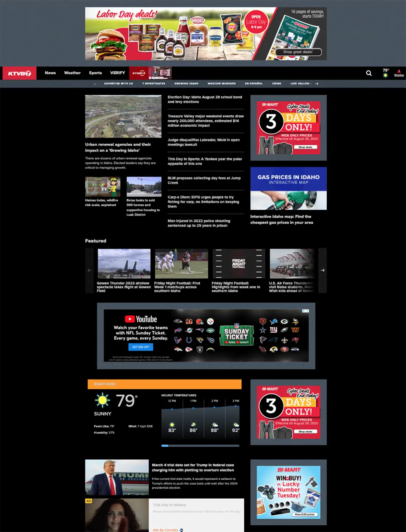Open 'This Day in Sports' Yankee headline

click(205, 161)
